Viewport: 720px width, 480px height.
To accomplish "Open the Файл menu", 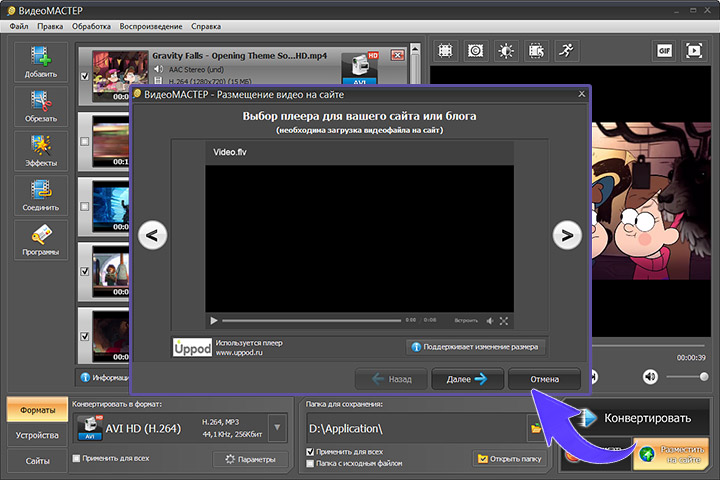I will 19,26.
